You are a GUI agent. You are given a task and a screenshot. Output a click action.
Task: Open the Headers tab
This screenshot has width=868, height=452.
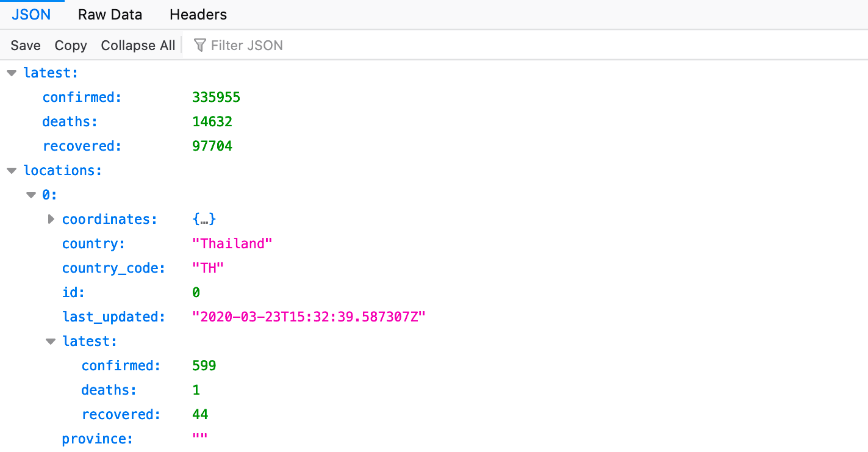point(198,14)
